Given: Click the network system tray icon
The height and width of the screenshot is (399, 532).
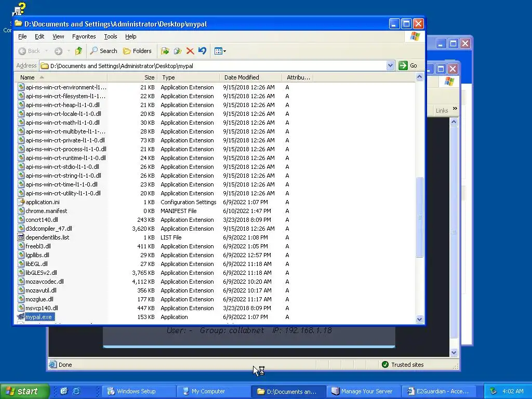Looking at the screenshot, I should pos(494,391).
